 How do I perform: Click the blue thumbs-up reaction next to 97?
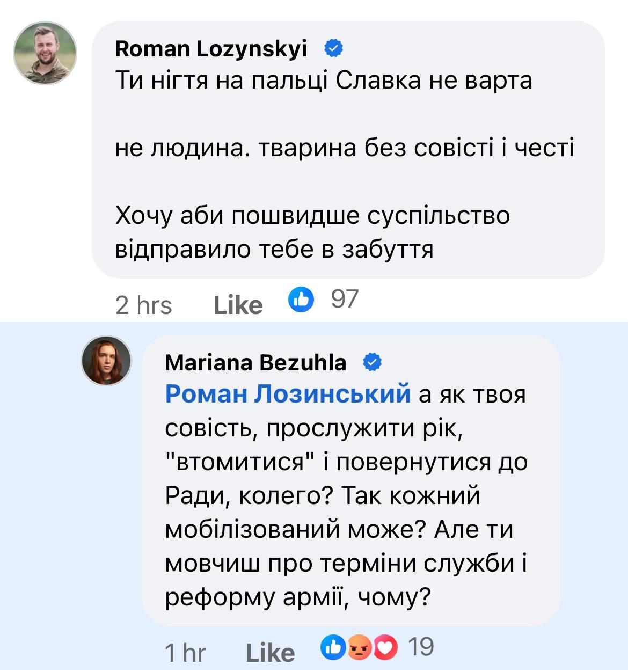301,300
